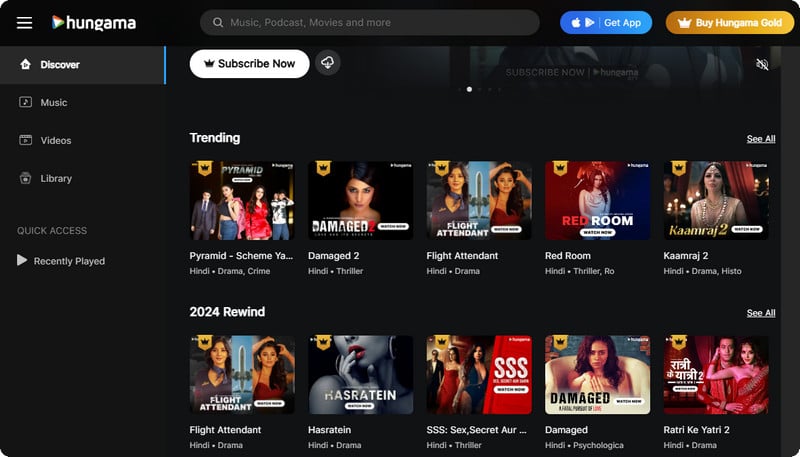Open the Damaged 2 thumbnail

(361, 200)
